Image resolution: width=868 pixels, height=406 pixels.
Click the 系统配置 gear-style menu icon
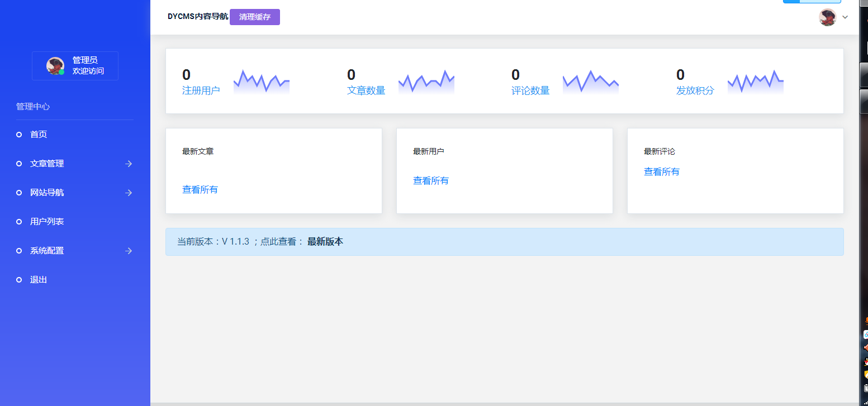point(18,251)
